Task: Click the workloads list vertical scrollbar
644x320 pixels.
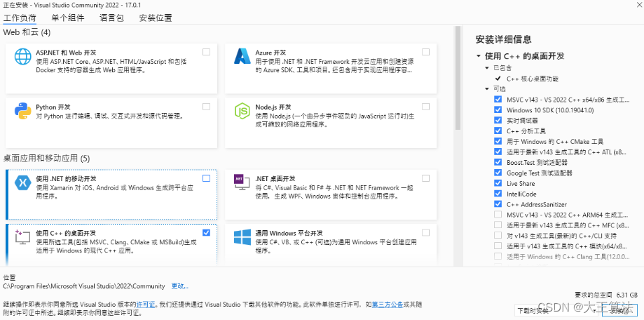Action: point(458,78)
